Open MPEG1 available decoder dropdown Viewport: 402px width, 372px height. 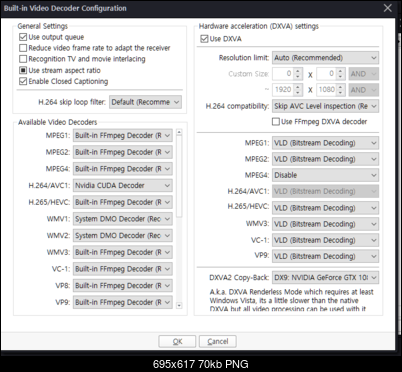click(123, 135)
